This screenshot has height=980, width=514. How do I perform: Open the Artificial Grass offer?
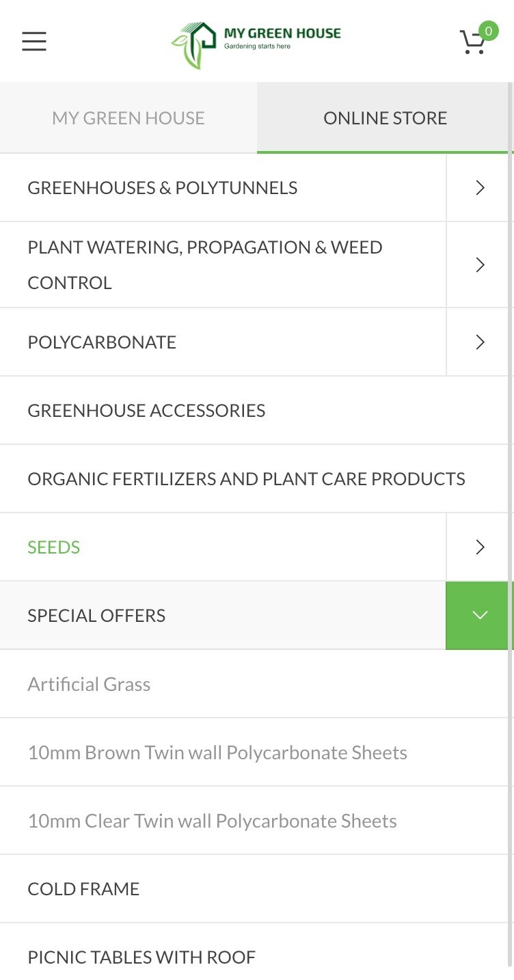coord(89,684)
